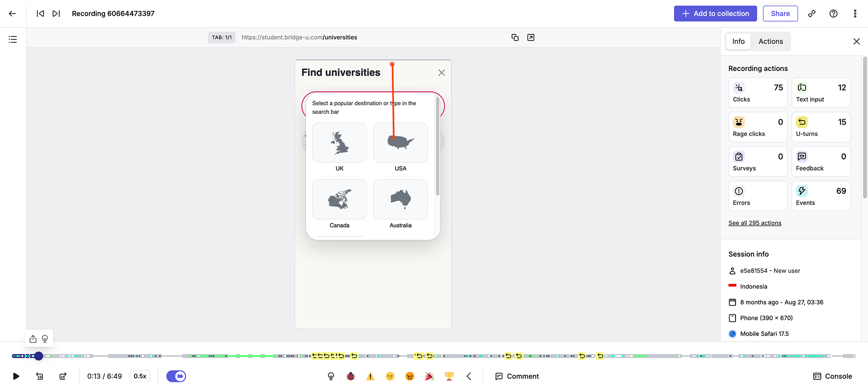Rewind ten seconds
868x392 pixels.
coord(40,376)
